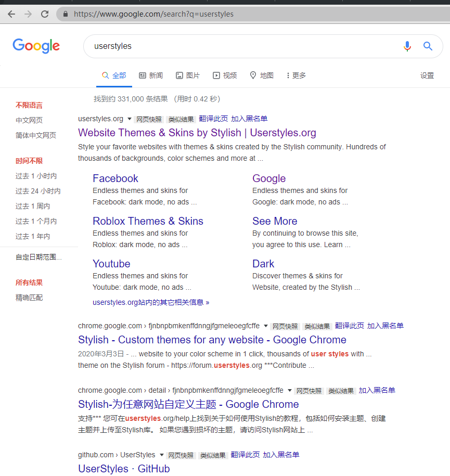Open the Youtube sitelink

(x=111, y=264)
